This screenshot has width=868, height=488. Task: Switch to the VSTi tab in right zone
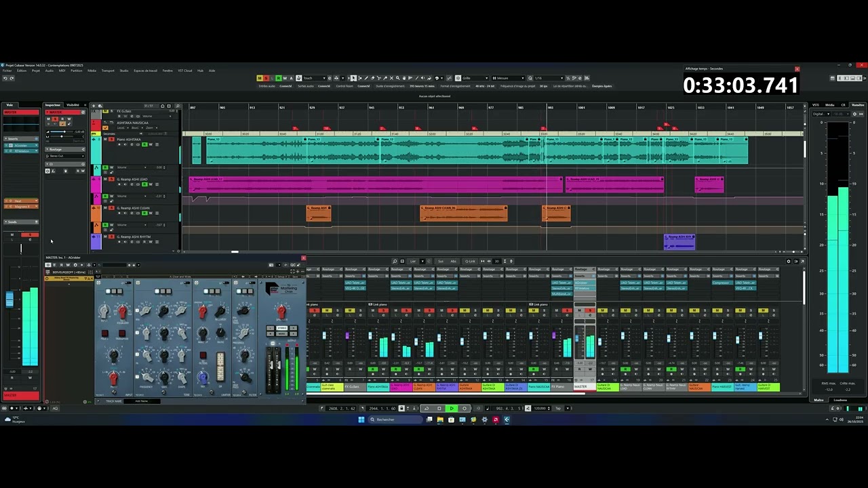pos(816,105)
